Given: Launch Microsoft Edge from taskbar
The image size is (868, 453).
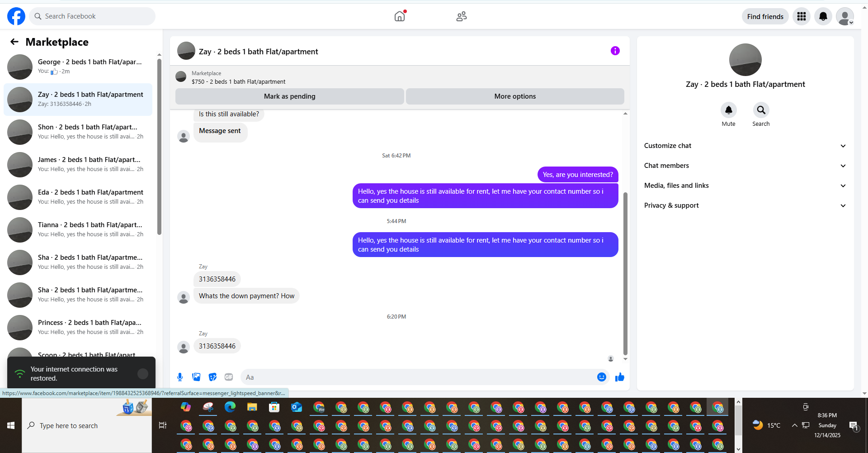Looking at the screenshot, I should click(x=230, y=407).
